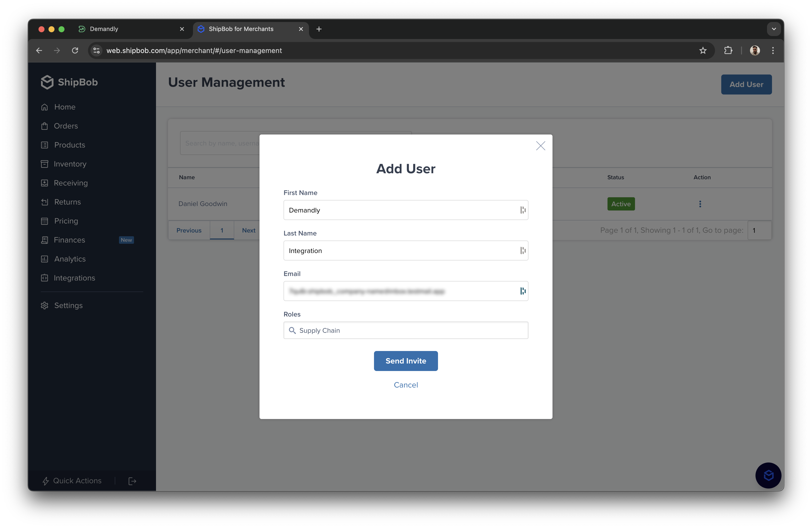
Task: Open Settings in the sidebar
Action: [x=68, y=305]
